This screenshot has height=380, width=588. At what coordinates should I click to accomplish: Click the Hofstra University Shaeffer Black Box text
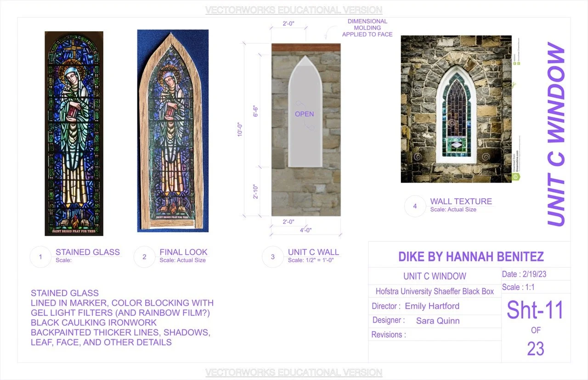[435, 291]
